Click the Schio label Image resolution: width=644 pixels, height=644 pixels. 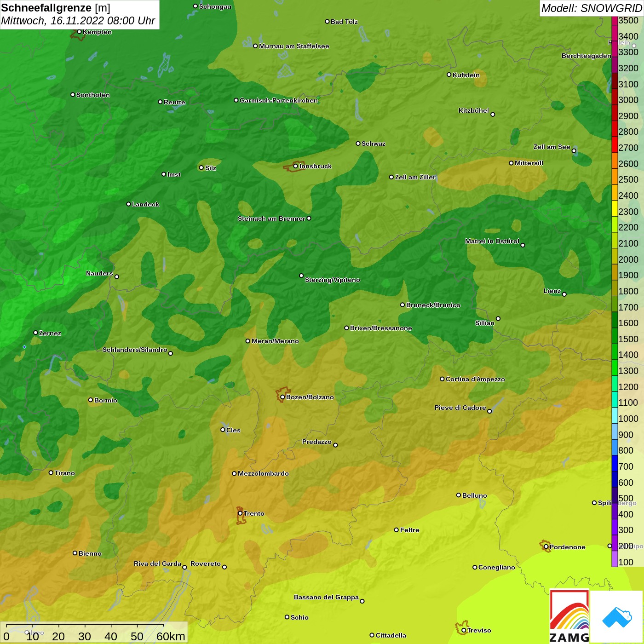(x=299, y=617)
